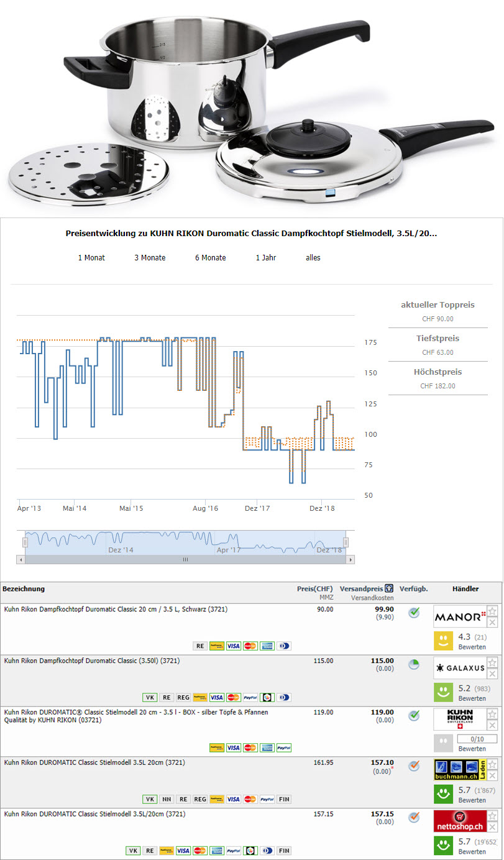
Task: Switch chart range to 6 Monate
Action: [210, 258]
